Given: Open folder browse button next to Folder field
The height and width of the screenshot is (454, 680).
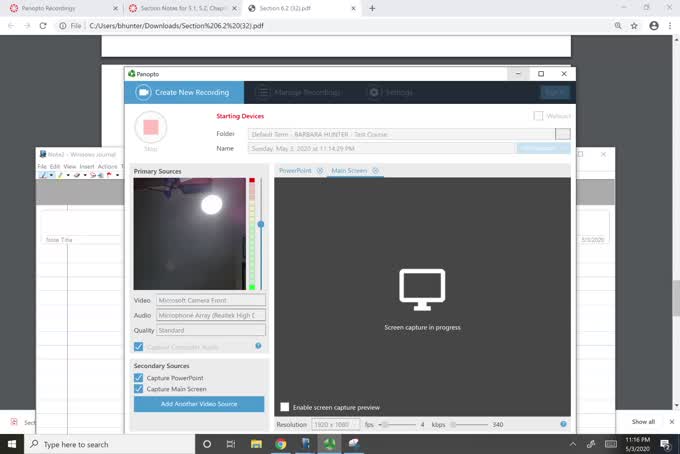Looking at the screenshot, I should (x=563, y=134).
